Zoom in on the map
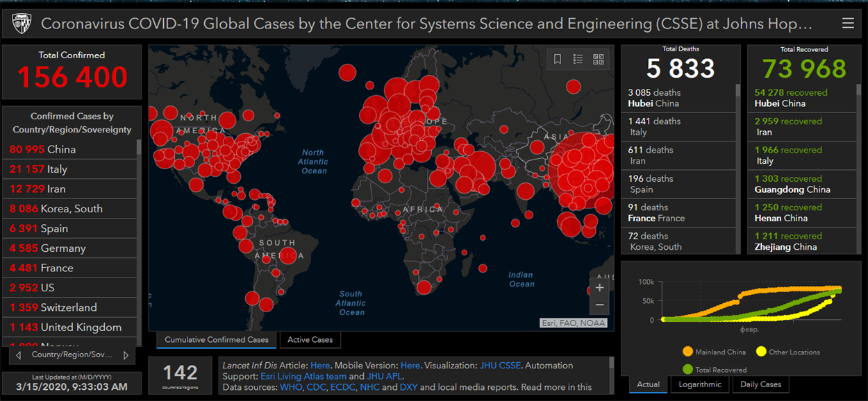The width and height of the screenshot is (868, 401). (x=600, y=288)
